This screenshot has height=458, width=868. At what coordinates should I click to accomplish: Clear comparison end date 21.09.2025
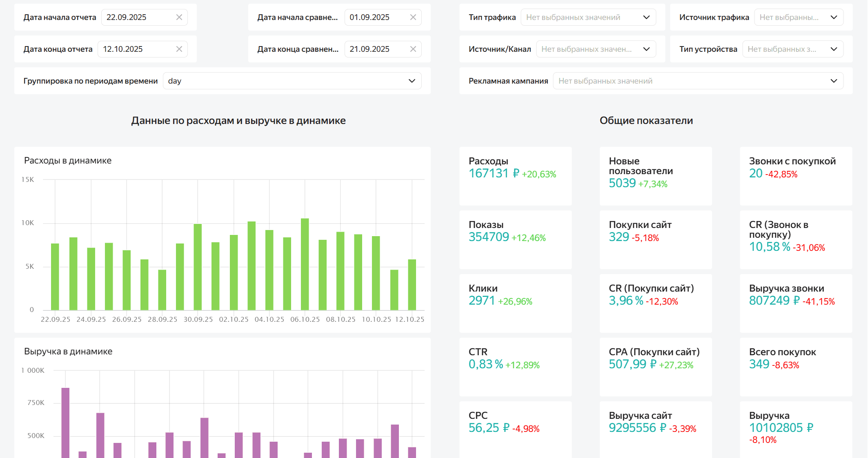tap(413, 49)
